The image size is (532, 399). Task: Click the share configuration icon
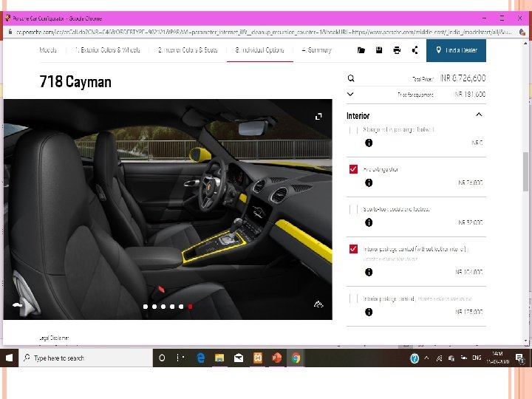(415, 50)
